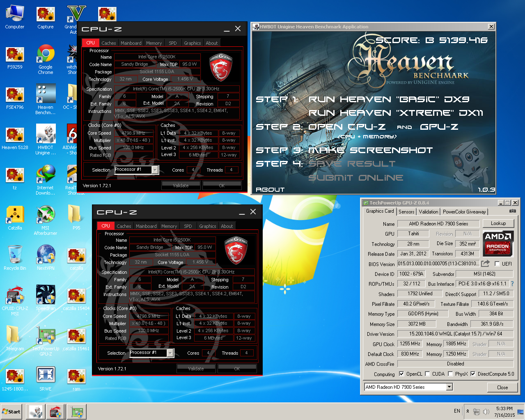525x420 pixels.
Task: Click the Lookup button in GPU-Z
Action: pyautogui.click(x=498, y=223)
